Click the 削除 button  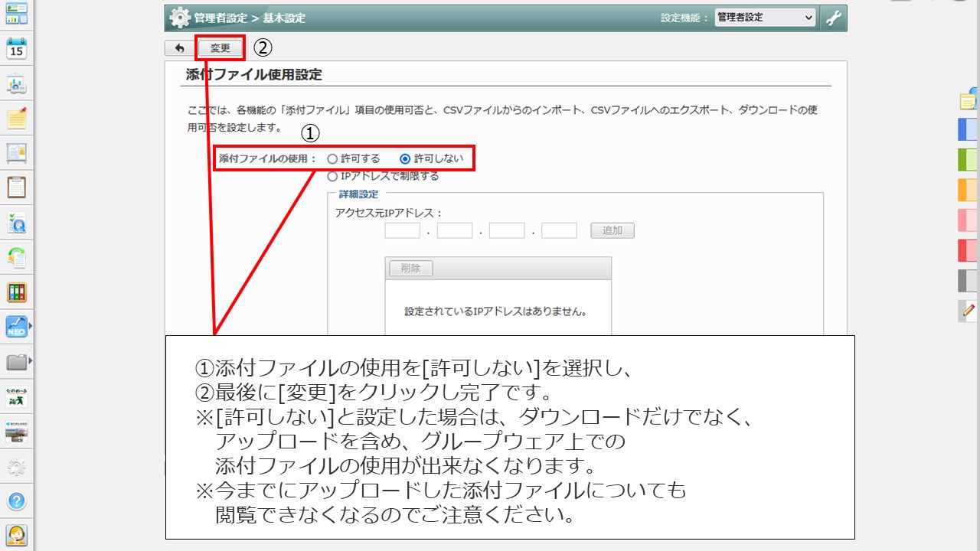coord(411,269)
